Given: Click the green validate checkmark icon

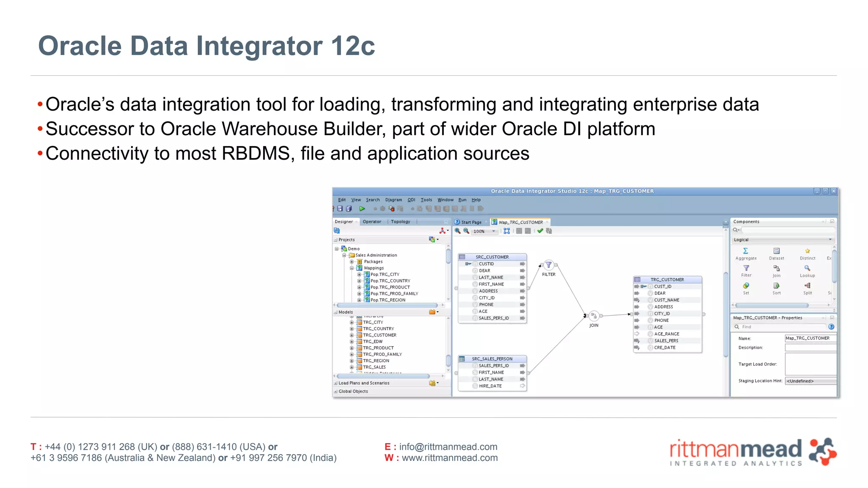Looking at the screenshot, I should [x=540, y=231].
